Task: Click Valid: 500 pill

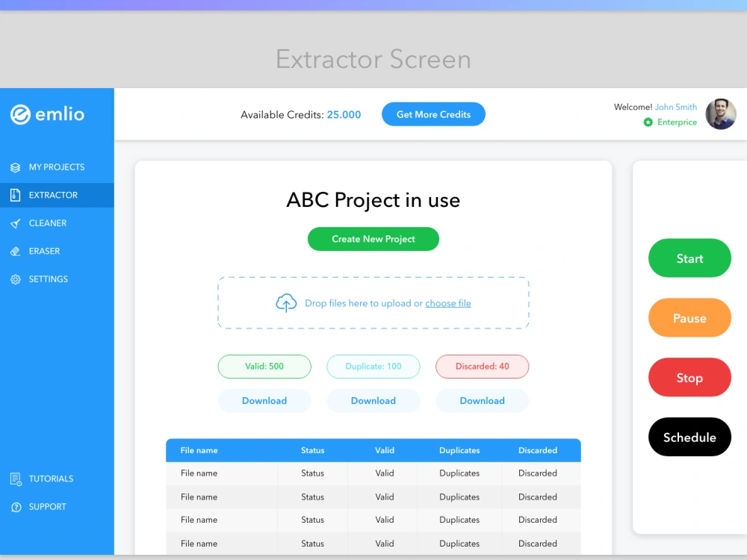Action: tap(264, 367)
